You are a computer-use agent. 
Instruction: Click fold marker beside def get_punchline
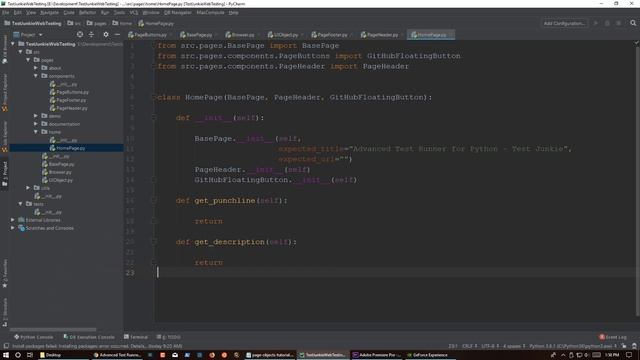pos(154,200)
